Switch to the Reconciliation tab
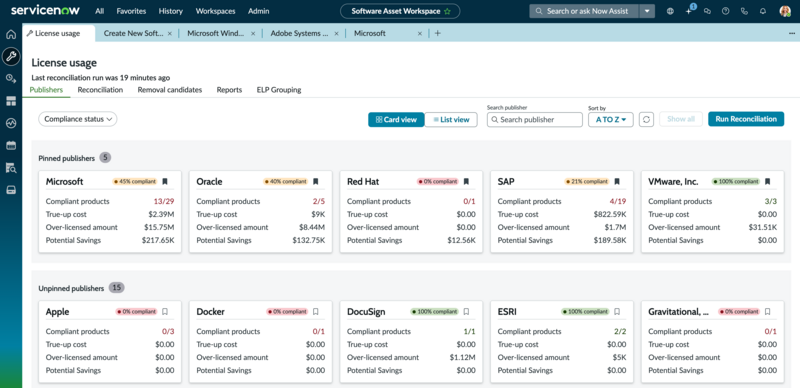The width and height of the screenshot is (800, 388). [x=100, y=90]
